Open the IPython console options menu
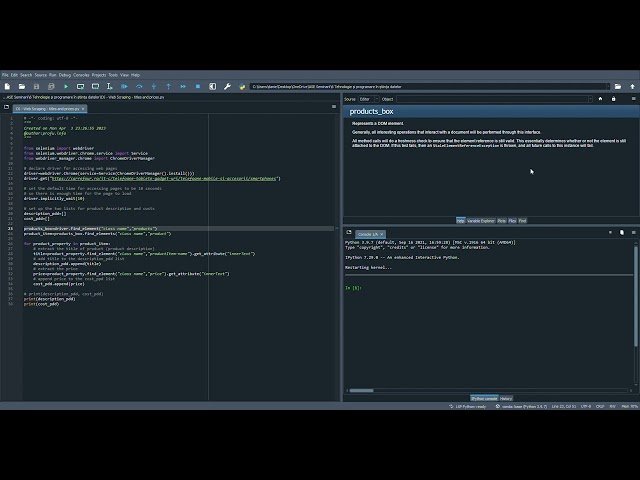Image resolution: width=640 pixels, height=480 pixels. (x=633, y=232)
